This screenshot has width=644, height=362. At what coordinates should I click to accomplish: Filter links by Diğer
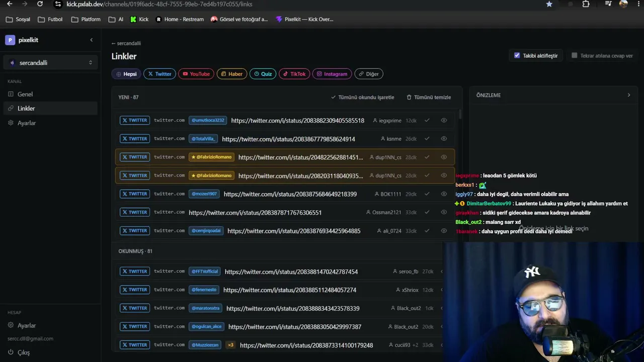tap(369, 74)
